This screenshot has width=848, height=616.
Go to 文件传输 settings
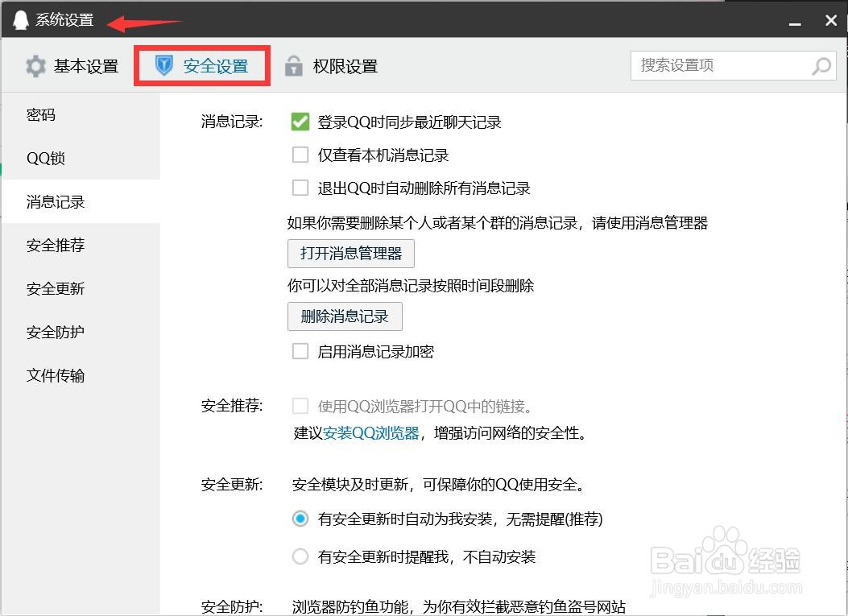[55, 375]
